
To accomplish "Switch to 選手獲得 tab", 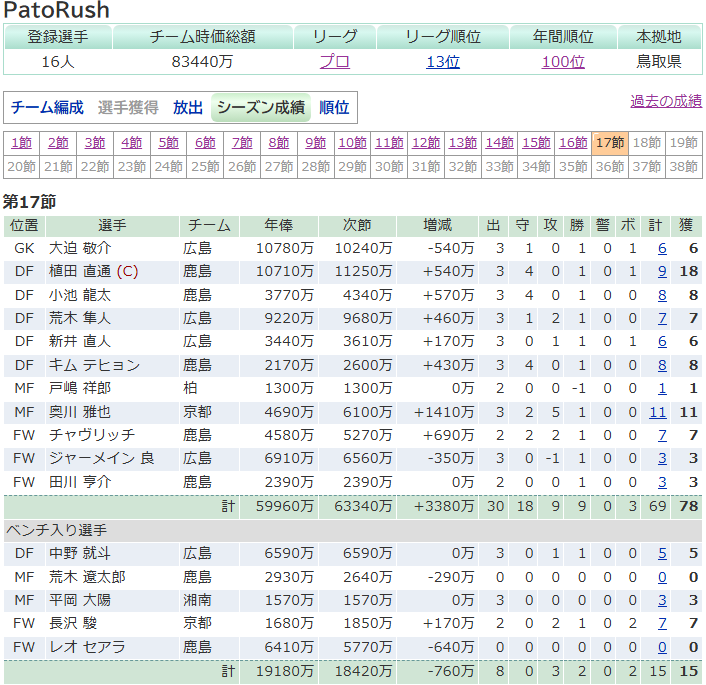I will click(x=128, y=108).
